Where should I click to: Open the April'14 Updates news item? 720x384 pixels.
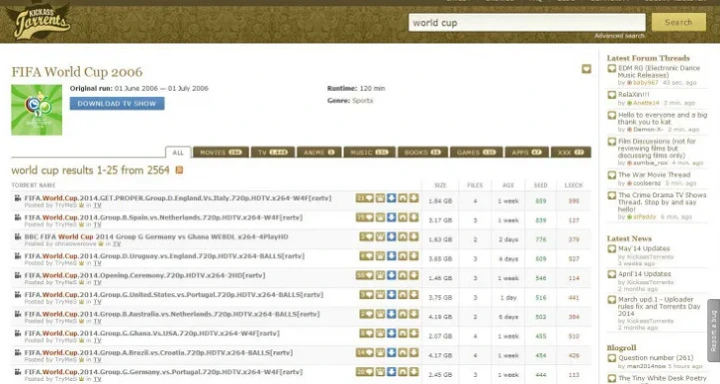click(x=644, y=274)
